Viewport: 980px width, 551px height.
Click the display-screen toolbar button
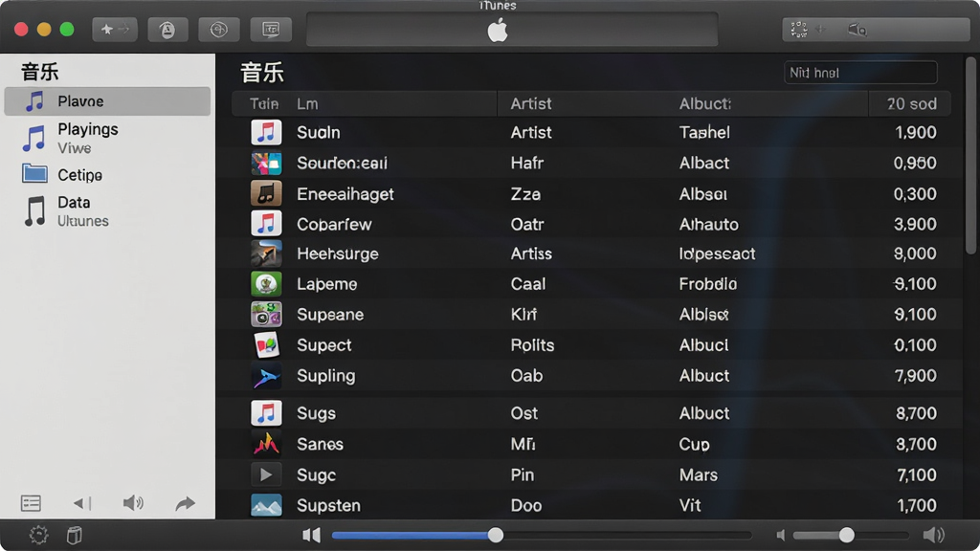[x=271, y=30]
